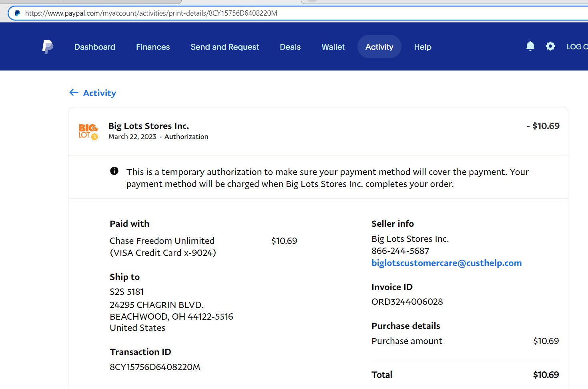
Task: Navigate to Wallet
Action: click(333, 47)
